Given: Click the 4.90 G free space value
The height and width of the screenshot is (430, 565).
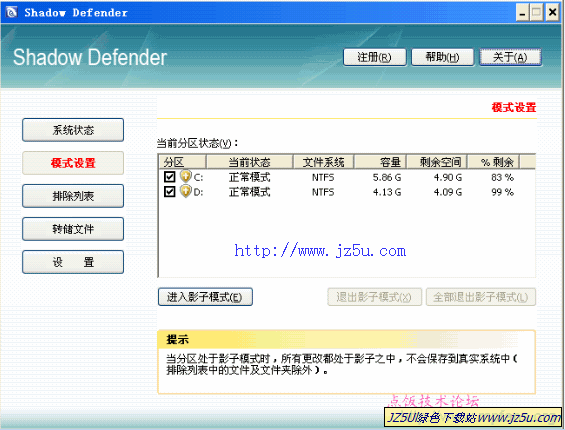Looking at the screenshot, I should click(448, 177).
